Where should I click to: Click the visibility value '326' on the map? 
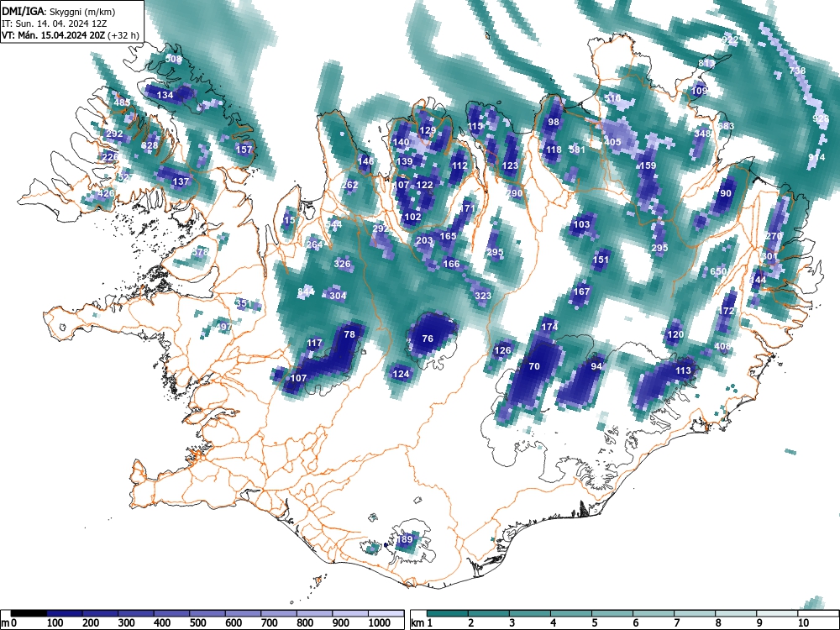click(342, 264)
